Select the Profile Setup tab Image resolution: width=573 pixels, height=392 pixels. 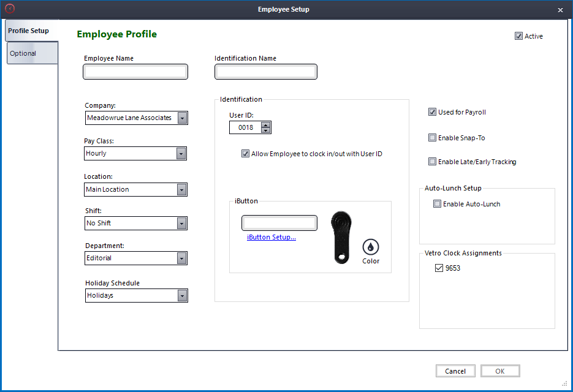(27, 30)
